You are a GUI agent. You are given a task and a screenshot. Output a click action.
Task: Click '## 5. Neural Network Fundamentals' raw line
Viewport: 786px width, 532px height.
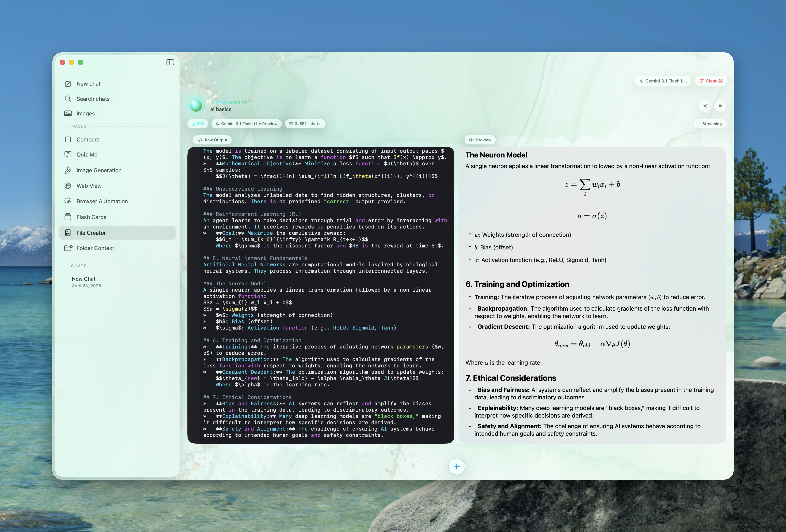tap(255, 258)
